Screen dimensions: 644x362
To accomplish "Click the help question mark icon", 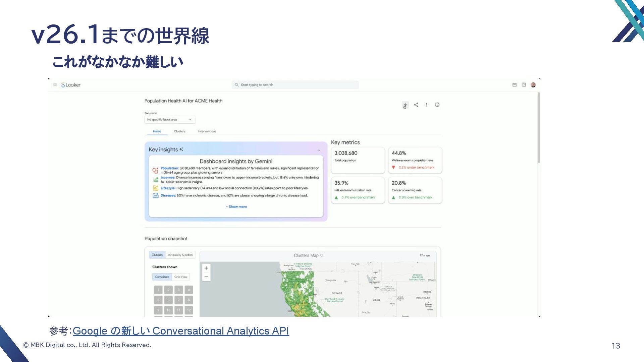I will 524,85.
